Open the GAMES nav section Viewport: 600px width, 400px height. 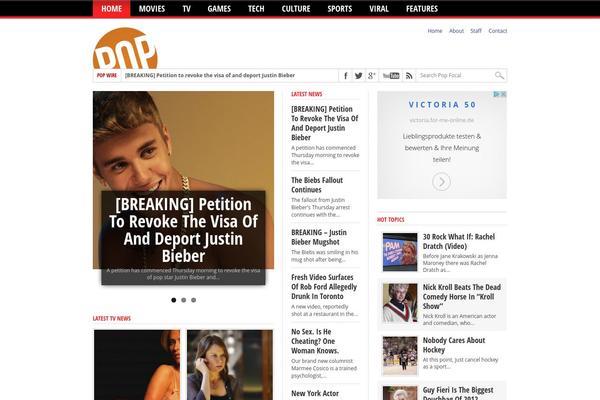click(219, 8)
